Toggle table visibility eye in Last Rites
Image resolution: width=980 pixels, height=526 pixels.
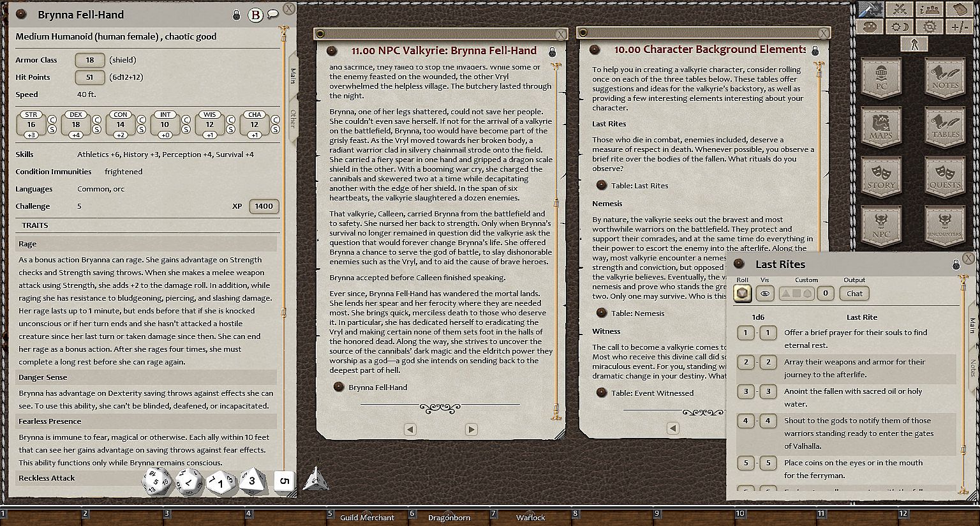click(764, 294)
